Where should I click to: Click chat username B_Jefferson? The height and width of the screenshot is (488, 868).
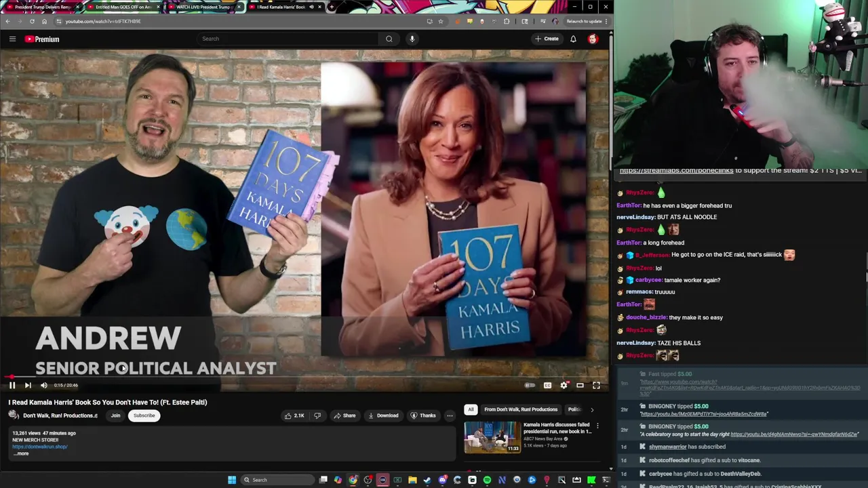tap(651, 255)
